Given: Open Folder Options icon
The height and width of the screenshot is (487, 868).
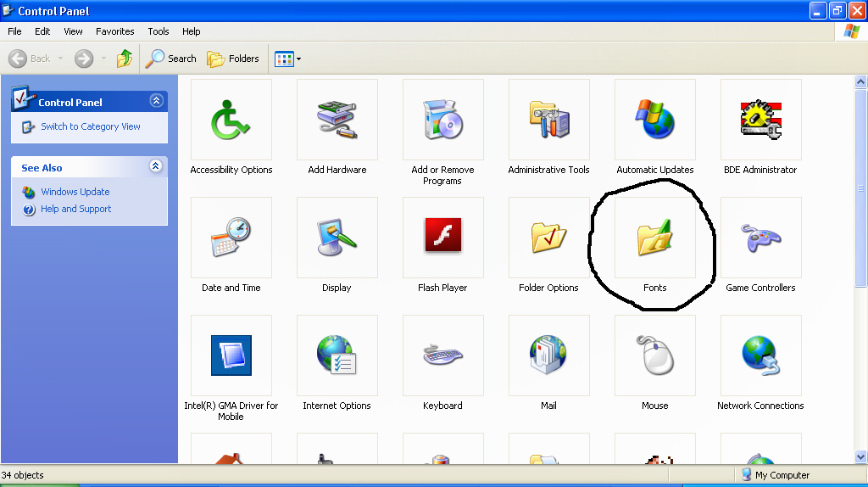Looking at the screenshot, I should (x=548, y=237).
